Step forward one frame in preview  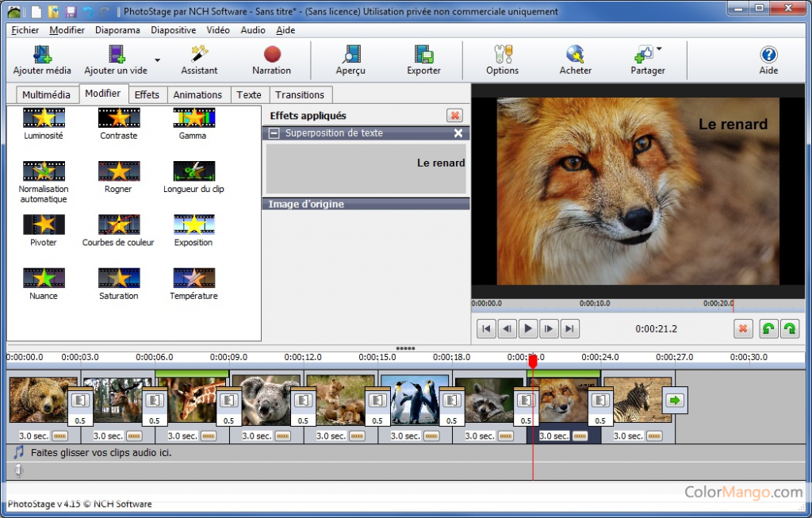point(549,328)
